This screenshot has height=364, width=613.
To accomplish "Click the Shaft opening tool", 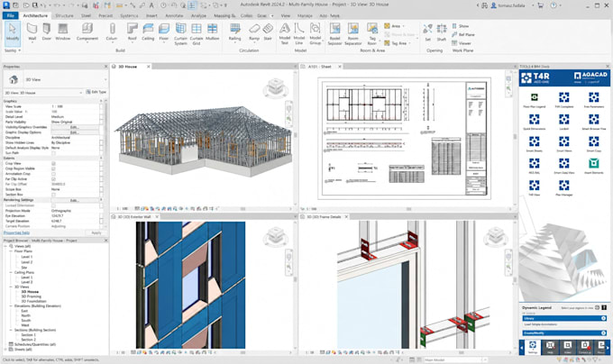I will tap(442, 32).
